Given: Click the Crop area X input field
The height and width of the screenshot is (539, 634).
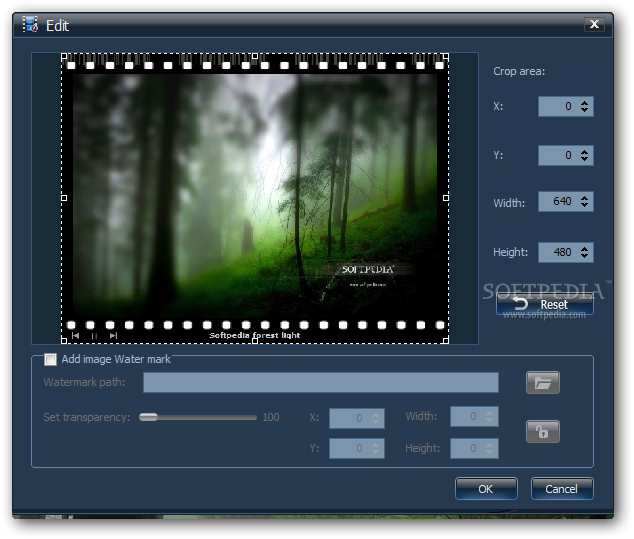Looking at the screenshot, I should [566, 106].
